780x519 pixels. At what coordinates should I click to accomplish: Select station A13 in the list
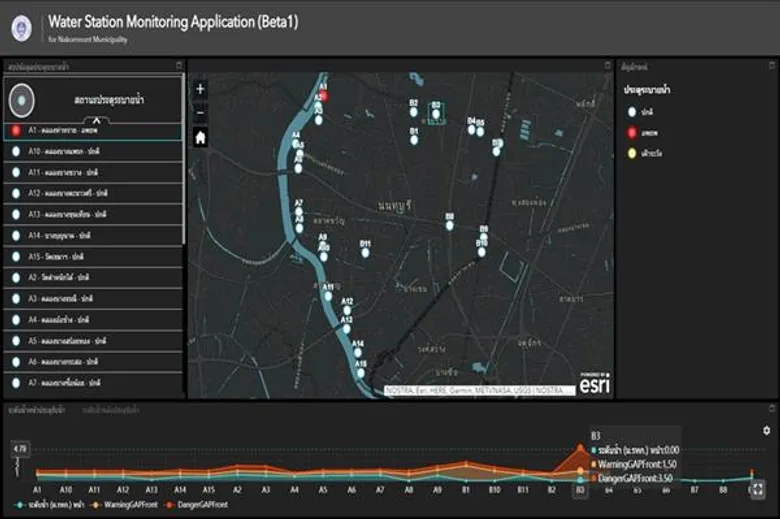93,214
